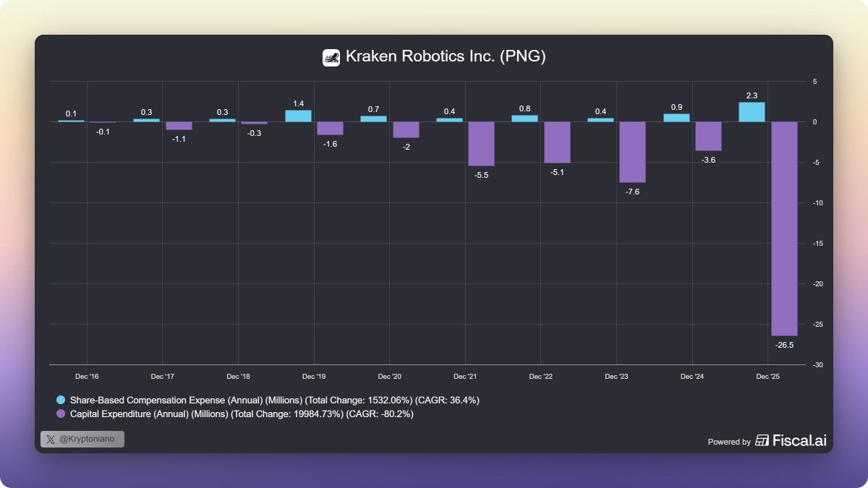The width and height of the screenshot is (868, 488).
Task: Toggle the Capital Expenditure legend dot
Action: coord(61,414)
